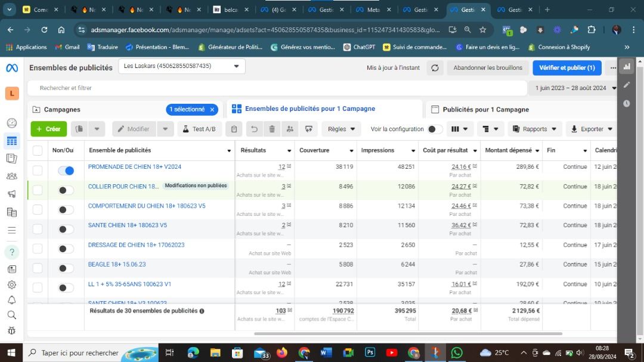Open the Campaigns table icon in left sidebar
Screen dimensions: 644x362
click(x=12, y=141)
